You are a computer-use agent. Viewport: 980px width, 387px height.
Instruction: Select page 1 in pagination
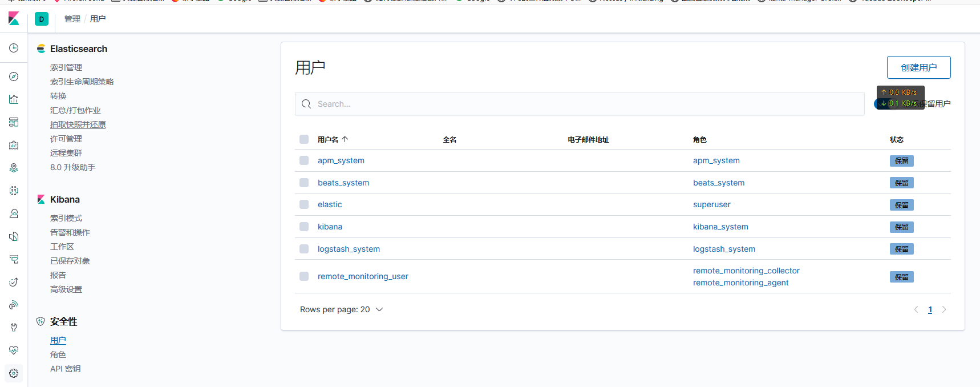[930, 309]
